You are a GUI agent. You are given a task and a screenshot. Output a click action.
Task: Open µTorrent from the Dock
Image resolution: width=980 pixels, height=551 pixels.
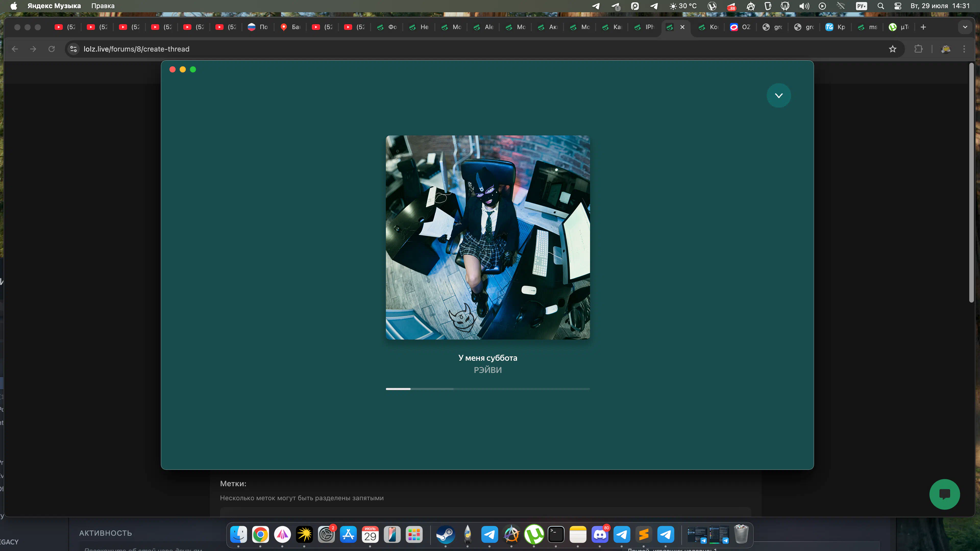534,534
